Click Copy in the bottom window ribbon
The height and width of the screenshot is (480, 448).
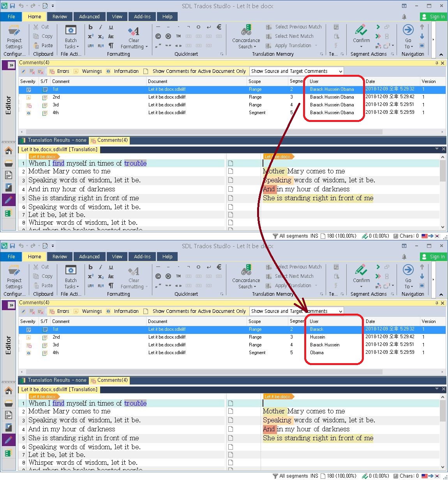pos(43,276)
